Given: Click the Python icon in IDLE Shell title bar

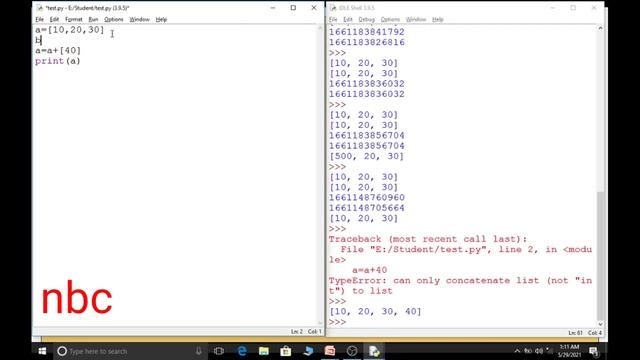Looking at the screenshot, I should pos(333,8).
